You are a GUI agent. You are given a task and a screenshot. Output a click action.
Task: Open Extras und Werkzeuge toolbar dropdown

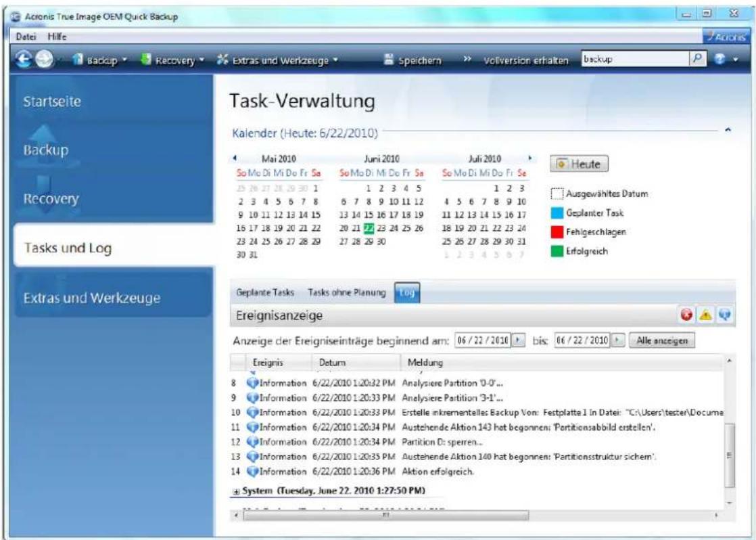[278, 60]
